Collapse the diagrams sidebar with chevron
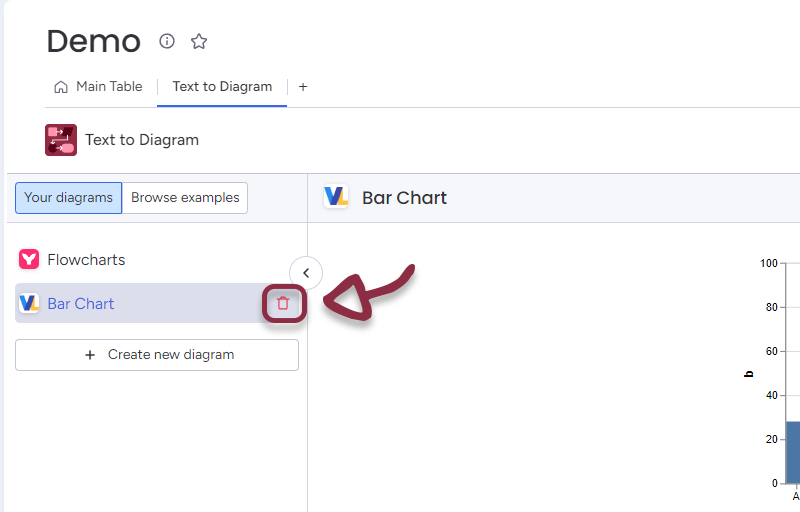Image resolution: width=800 pixels, height=512 pixels. pos(306,273)
